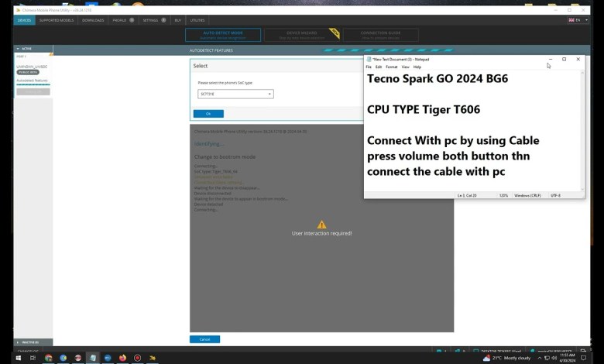Open the Profile tab

[x=123, y=20]
